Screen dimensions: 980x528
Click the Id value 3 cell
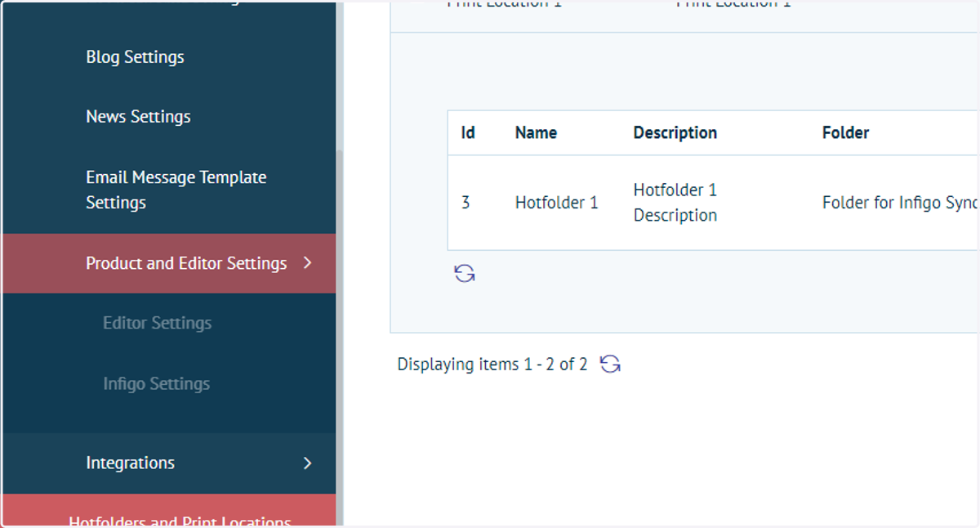pos(465,203)
